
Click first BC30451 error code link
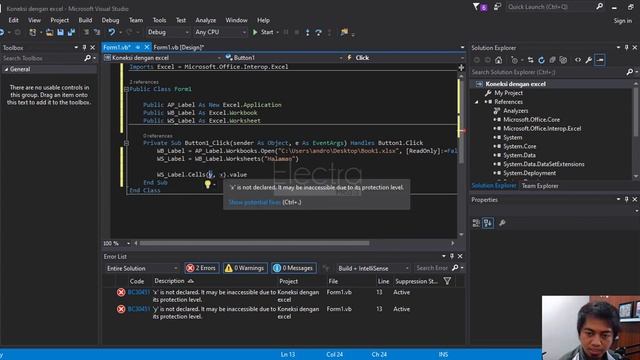[138, 292]
